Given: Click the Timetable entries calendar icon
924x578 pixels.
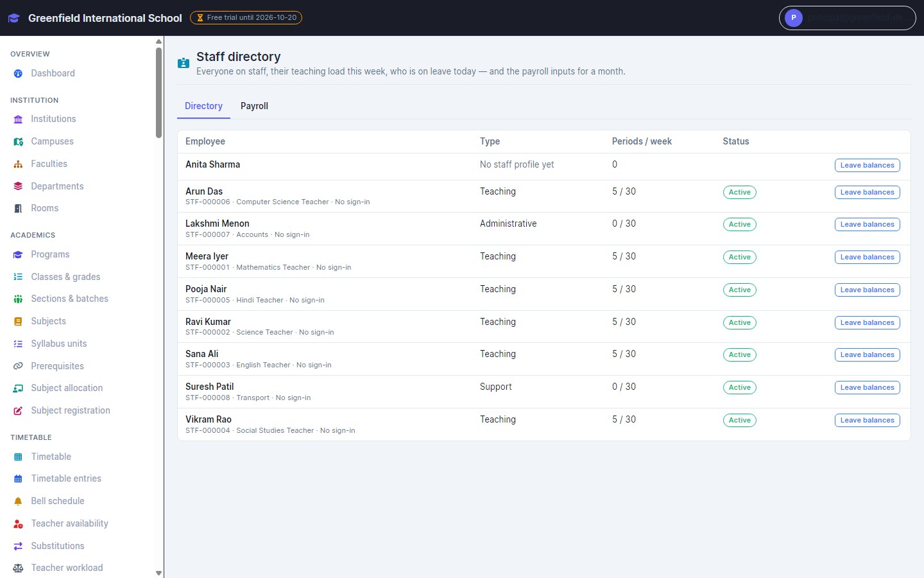Looking at the screenshot, I should tap(18, 479).
